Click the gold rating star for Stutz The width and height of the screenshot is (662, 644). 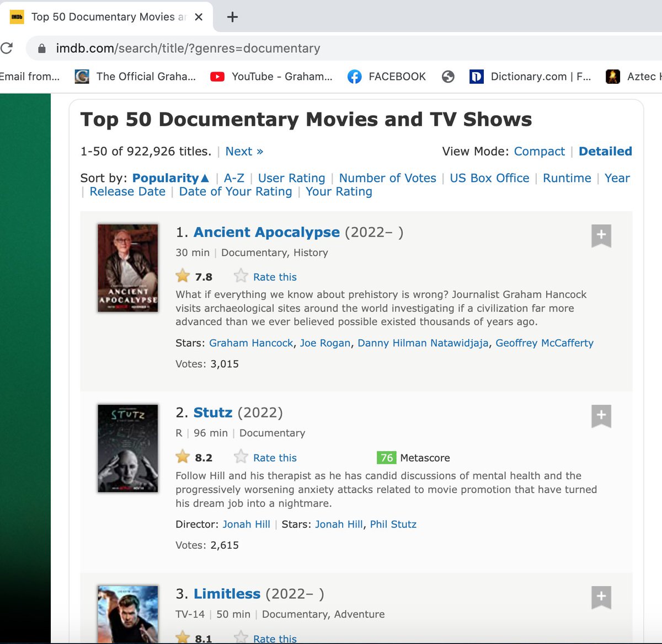183,457
